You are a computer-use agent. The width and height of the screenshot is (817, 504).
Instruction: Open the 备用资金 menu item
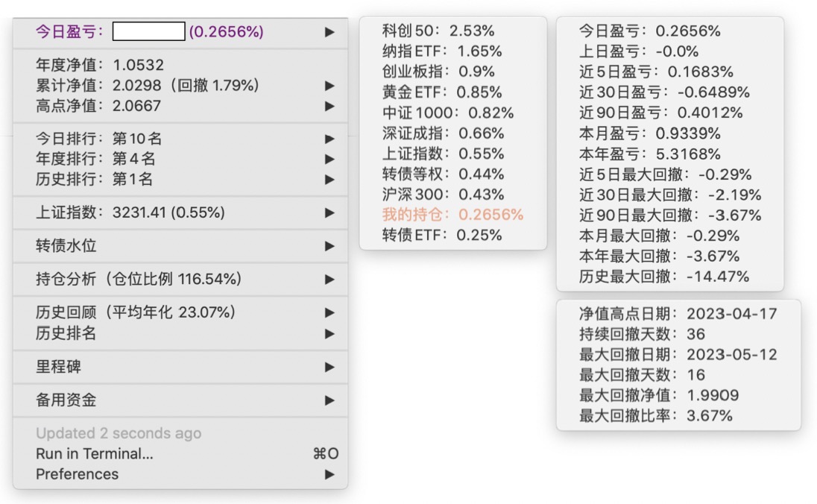(66, 400)
